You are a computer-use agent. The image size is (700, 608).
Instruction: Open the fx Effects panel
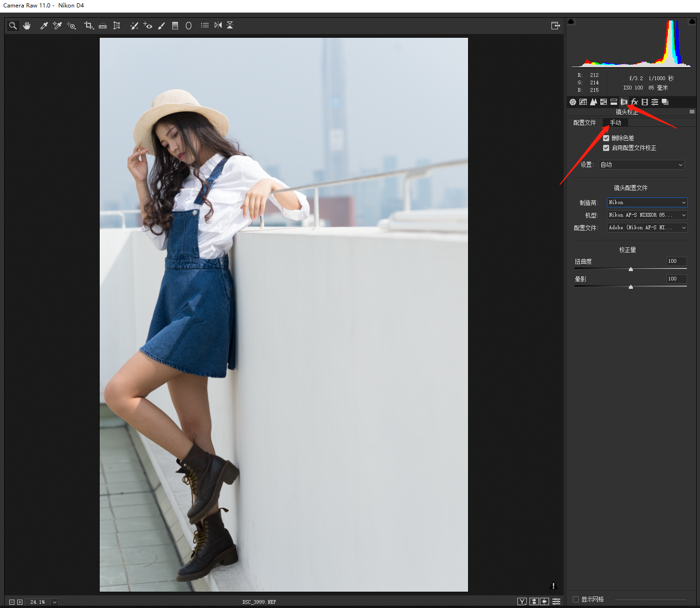point(634,102)
